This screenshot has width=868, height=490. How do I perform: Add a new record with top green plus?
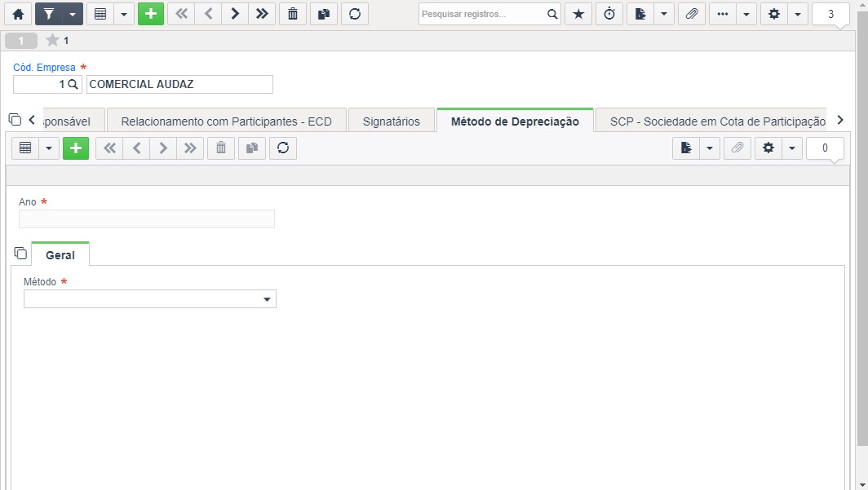click(151, 15)
